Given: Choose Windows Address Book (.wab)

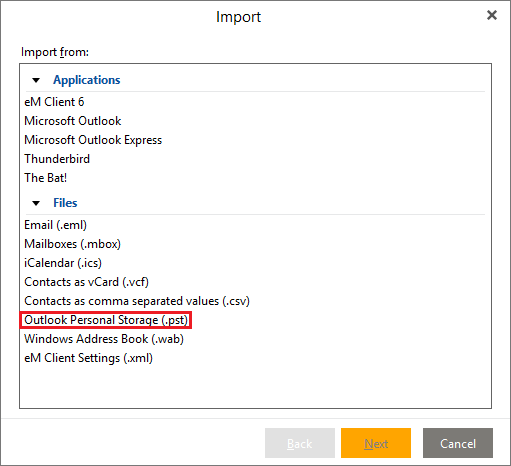Looking at the screenshot, I should click(104, 339).
